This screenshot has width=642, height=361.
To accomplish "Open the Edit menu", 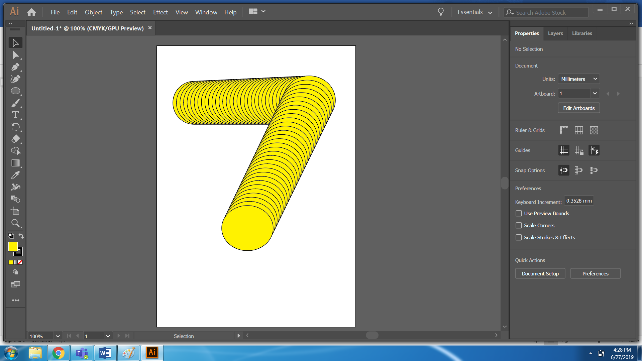I will pyautogui.click(x=72, y=12).
